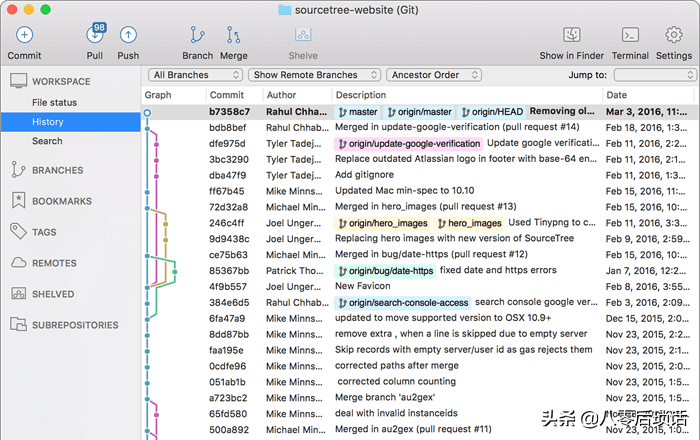The width and height of the screenshot is (700, 440).
Task: Open repository with Show in Finder icon
Action: 571,34
